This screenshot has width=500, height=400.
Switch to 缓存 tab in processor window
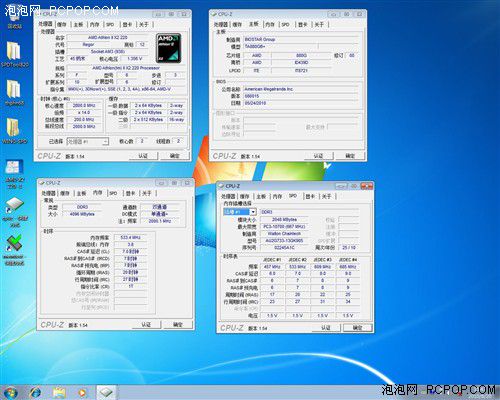point(62,24)
